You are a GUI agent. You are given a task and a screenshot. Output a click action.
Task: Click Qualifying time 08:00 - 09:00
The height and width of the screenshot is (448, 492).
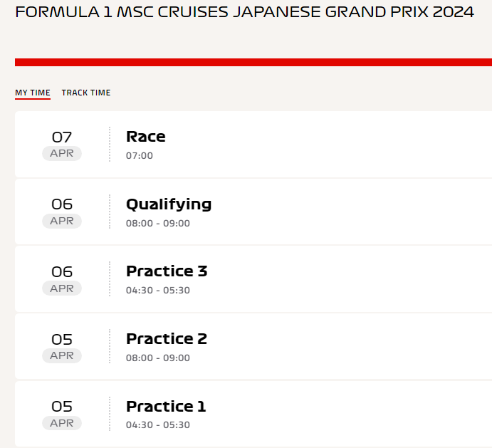click(x=158, y=223)
